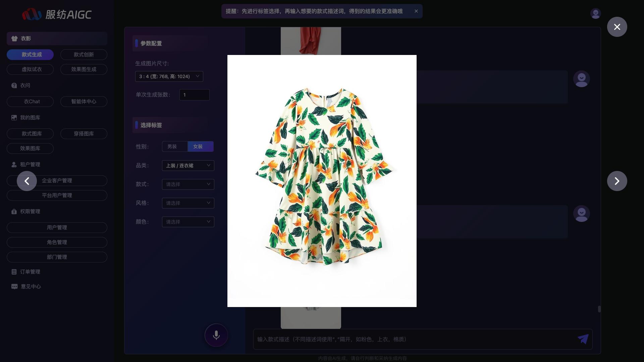Click the microphone voice input button
The image size is (644, 362).
(216, 335)
